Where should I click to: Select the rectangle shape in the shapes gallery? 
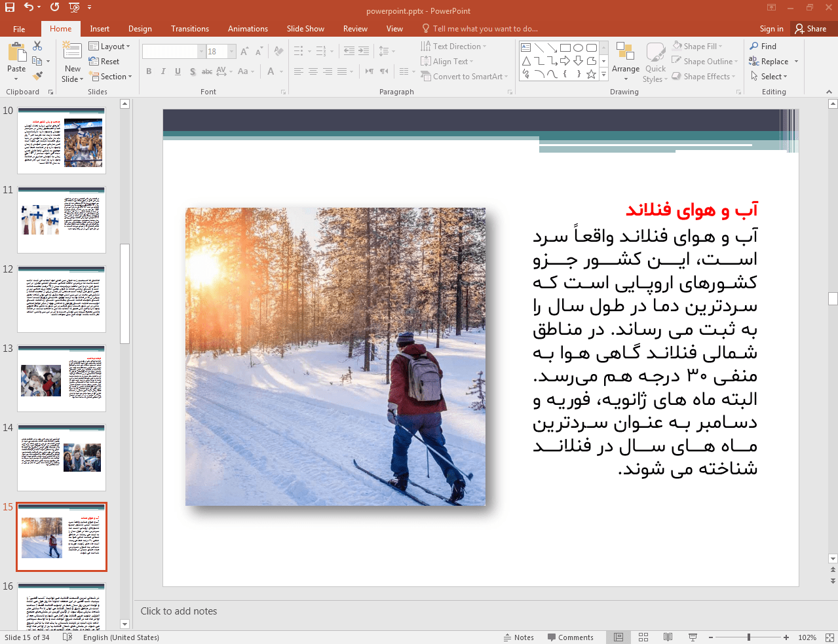[x=565, y=48]
